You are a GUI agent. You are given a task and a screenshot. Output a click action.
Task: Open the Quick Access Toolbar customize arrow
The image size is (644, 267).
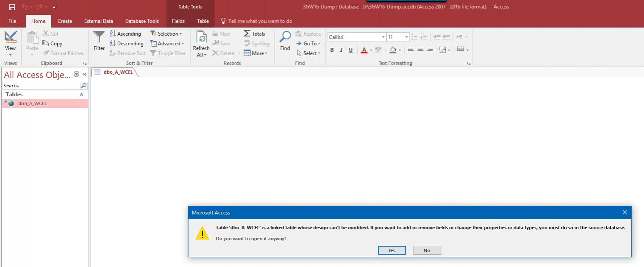54,7
